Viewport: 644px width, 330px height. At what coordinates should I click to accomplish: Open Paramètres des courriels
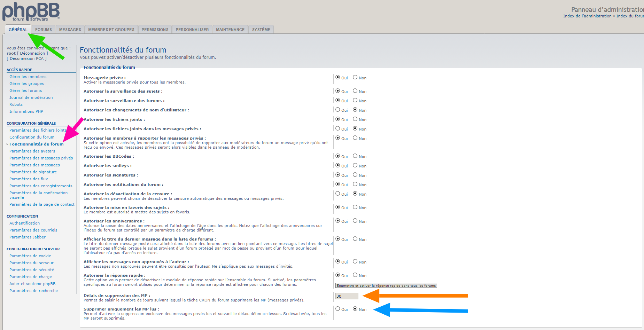pos(33,230)
